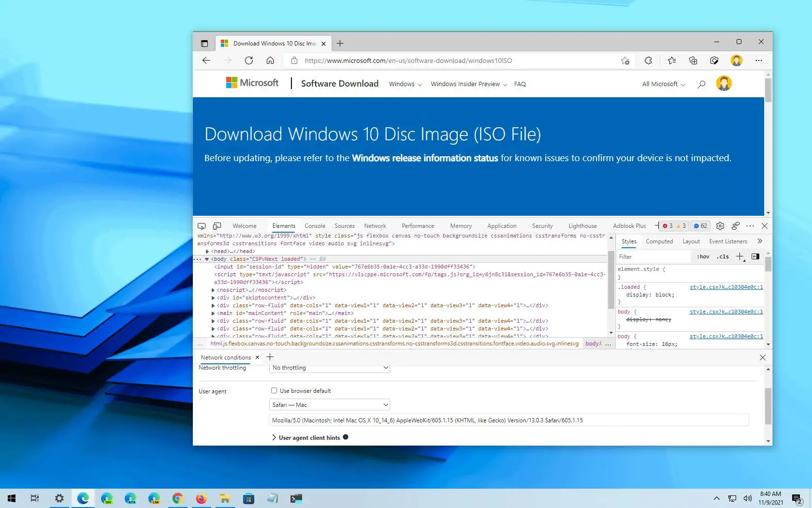
Task: Switch to the Console tab
Action: tap(315, 226)
